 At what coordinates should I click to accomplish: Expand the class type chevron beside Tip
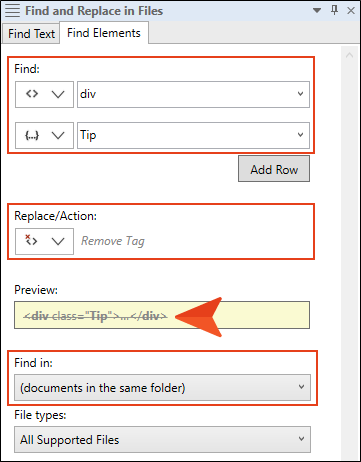tap(58, 136)
